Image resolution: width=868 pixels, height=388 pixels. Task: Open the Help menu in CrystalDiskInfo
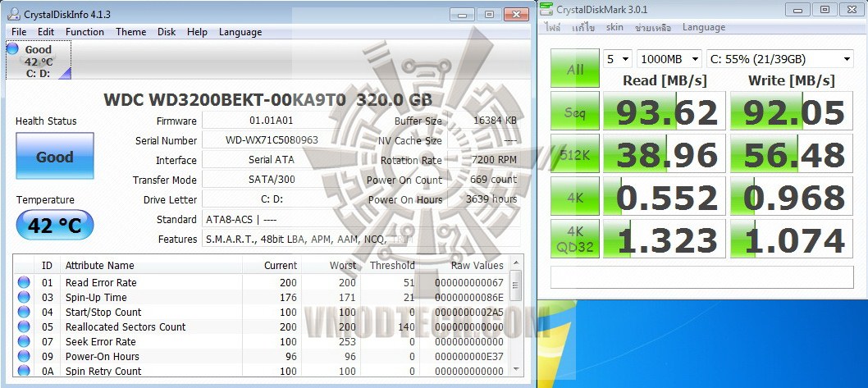pos(197,32)
